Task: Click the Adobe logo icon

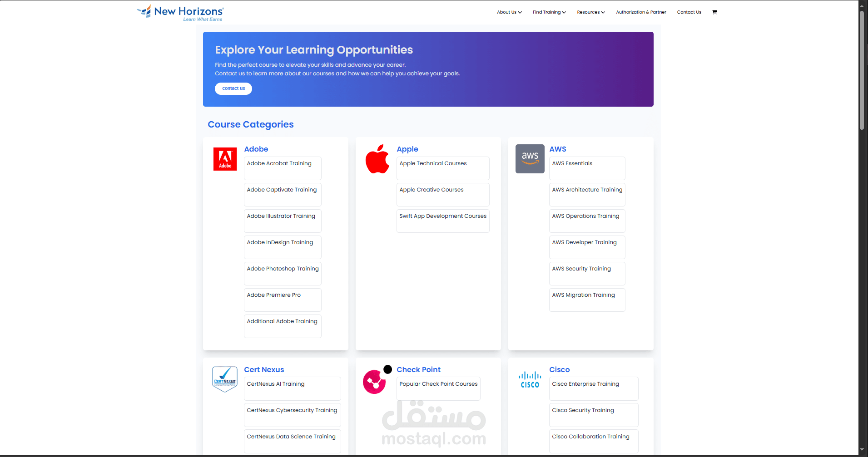Action: coord(225,159)
